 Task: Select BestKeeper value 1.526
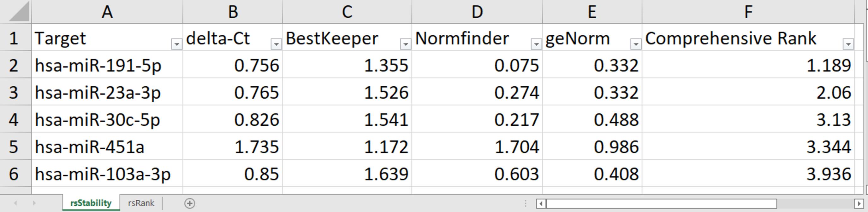coord(347,92)
